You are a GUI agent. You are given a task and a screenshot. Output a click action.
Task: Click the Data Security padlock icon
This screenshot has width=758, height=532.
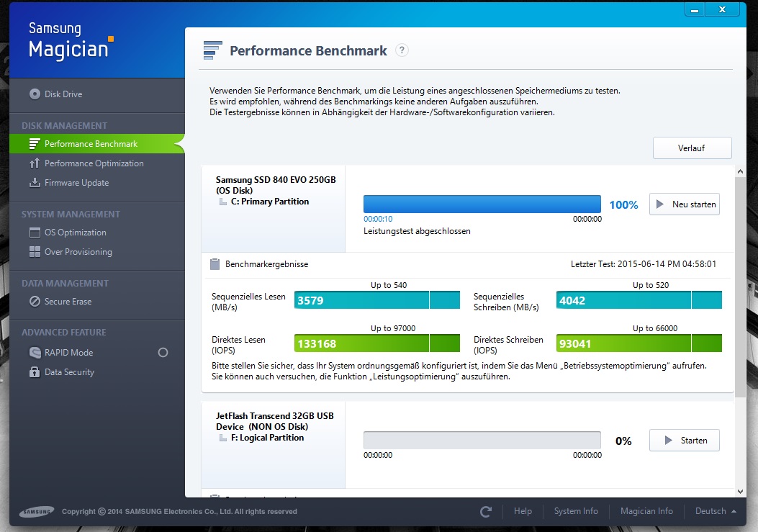point(35,371)
